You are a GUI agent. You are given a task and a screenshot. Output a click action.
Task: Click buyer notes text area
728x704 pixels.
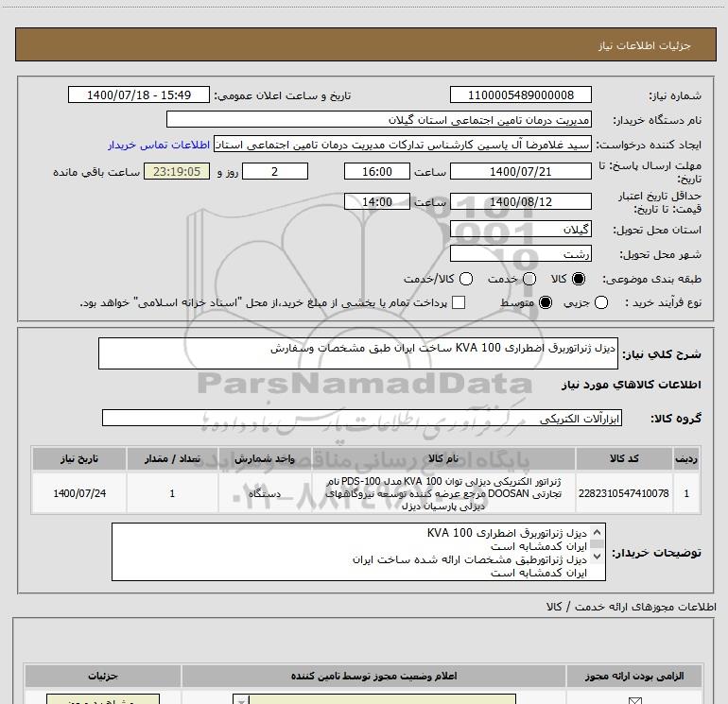tap(358, 552)
